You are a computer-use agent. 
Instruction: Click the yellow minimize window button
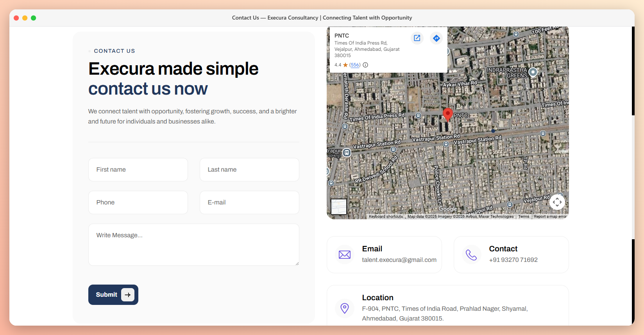(x=25, y=18)
